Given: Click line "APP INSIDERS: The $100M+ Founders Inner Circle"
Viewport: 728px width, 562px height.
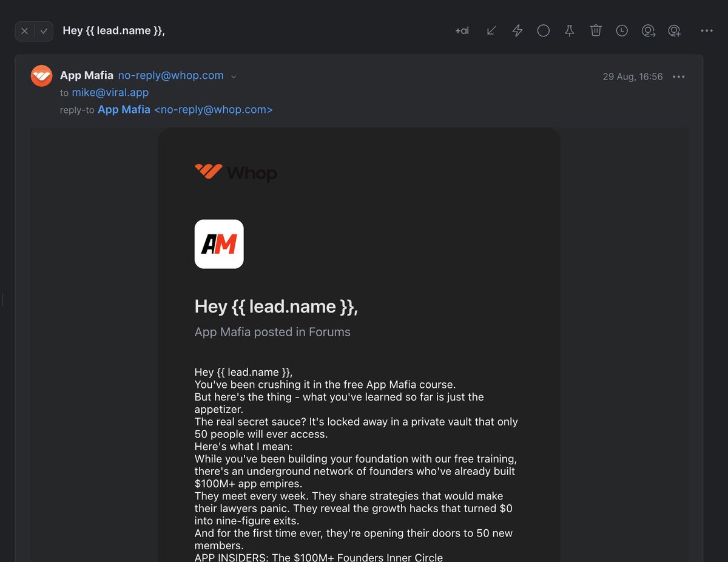Looking at the screenshot, I should (x=319, y=557).
